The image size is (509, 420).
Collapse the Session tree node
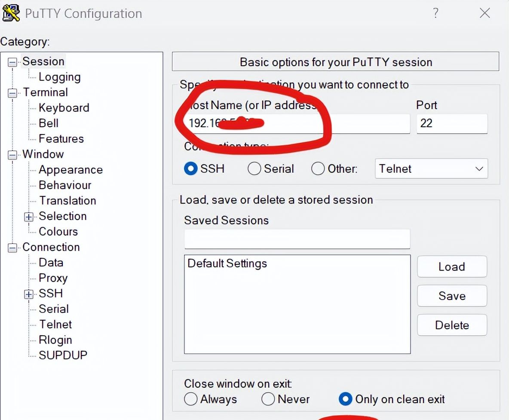click(x=12, y=62)
